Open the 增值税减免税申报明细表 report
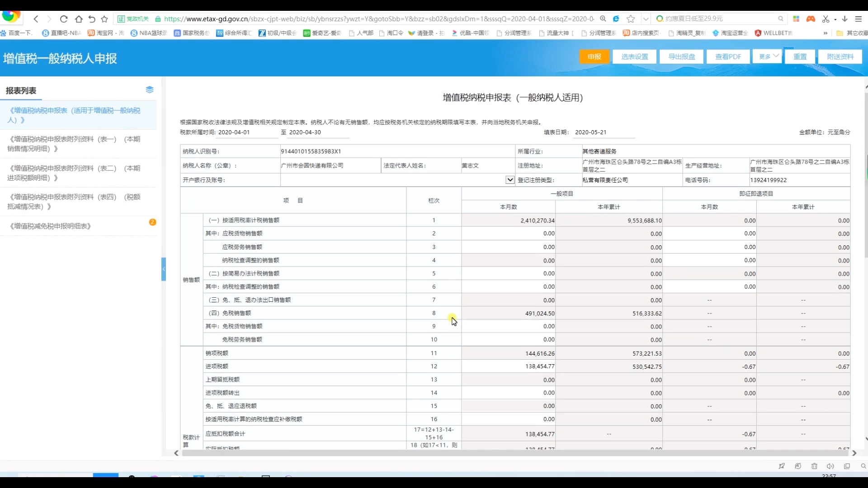 [x=51, y=226]
